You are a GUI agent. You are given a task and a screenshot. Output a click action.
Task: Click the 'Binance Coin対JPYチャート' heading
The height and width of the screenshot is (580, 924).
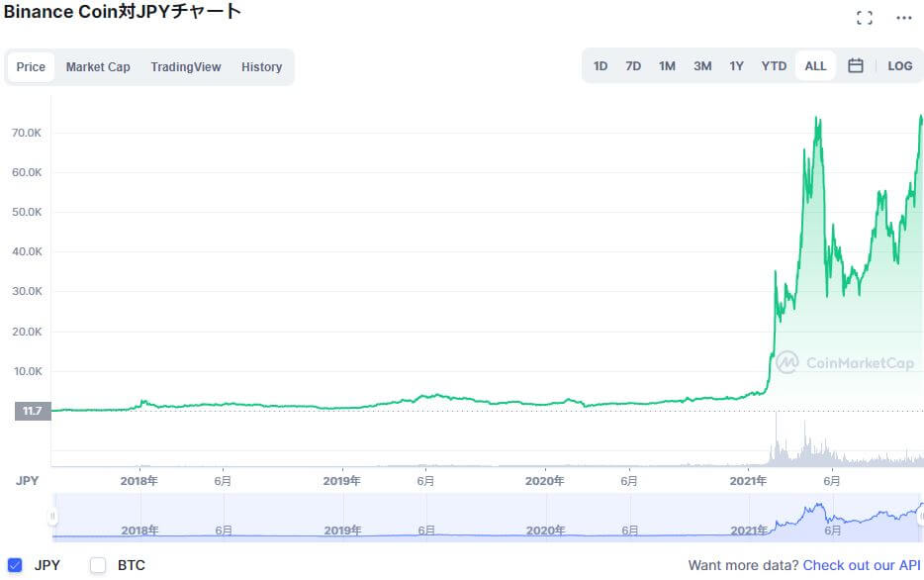click(x=122, y=12)
